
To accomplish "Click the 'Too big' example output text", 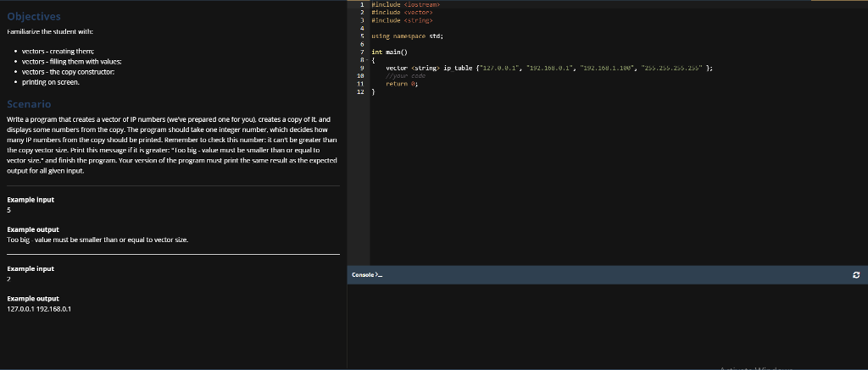I will coord(97,240).
